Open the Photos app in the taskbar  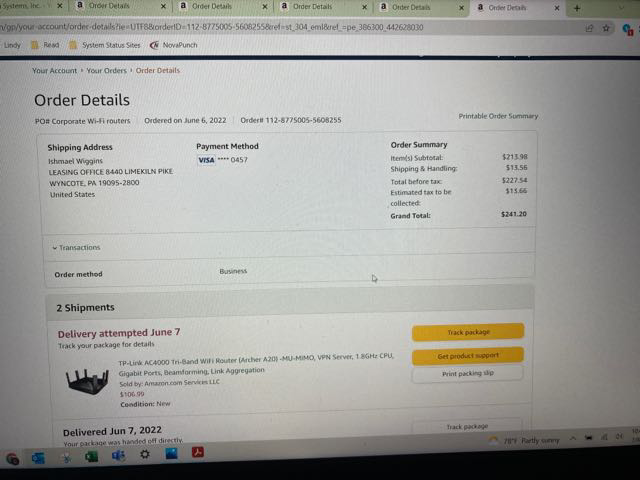[x=171, y=453]
